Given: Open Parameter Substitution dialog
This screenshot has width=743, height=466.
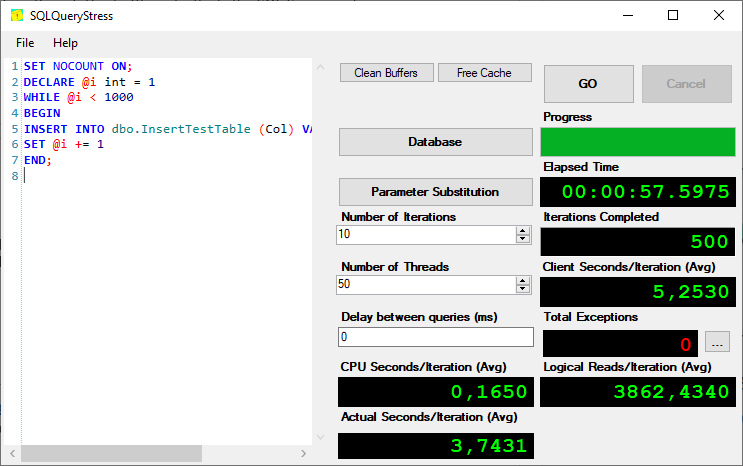Looking at the screenshot, I should click(x=435, y=192).
